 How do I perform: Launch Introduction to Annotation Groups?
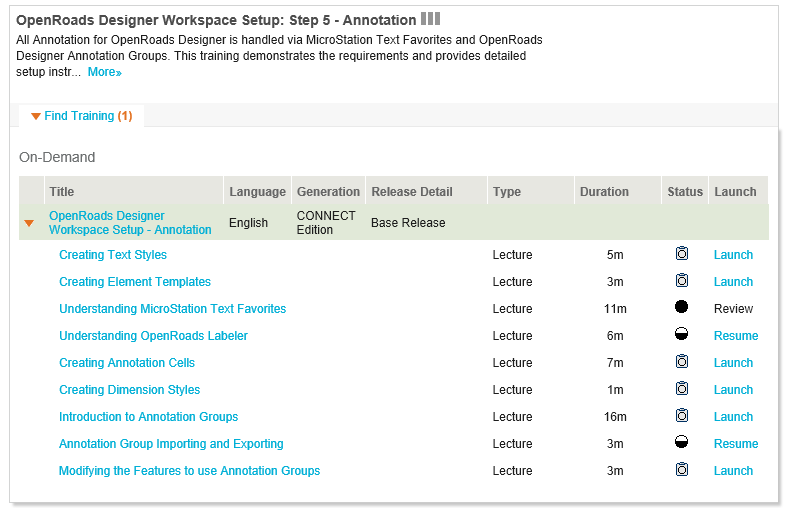[733, 417]
